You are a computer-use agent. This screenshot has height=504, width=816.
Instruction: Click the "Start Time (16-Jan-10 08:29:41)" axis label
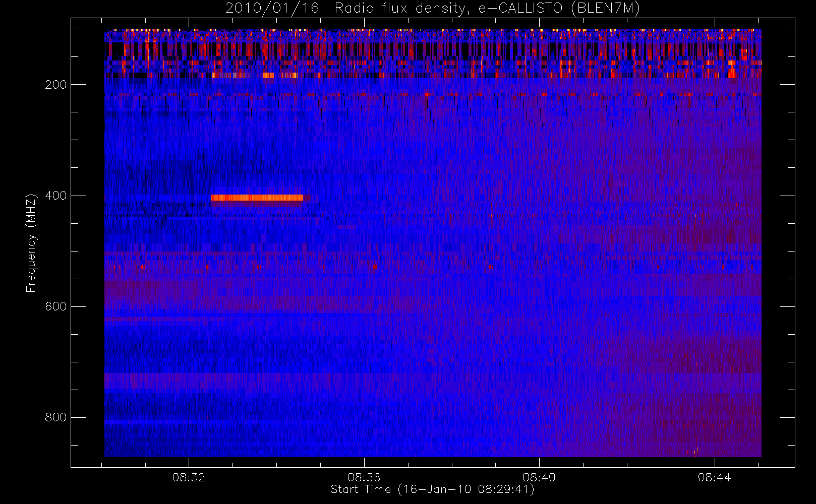click(433, 489)
